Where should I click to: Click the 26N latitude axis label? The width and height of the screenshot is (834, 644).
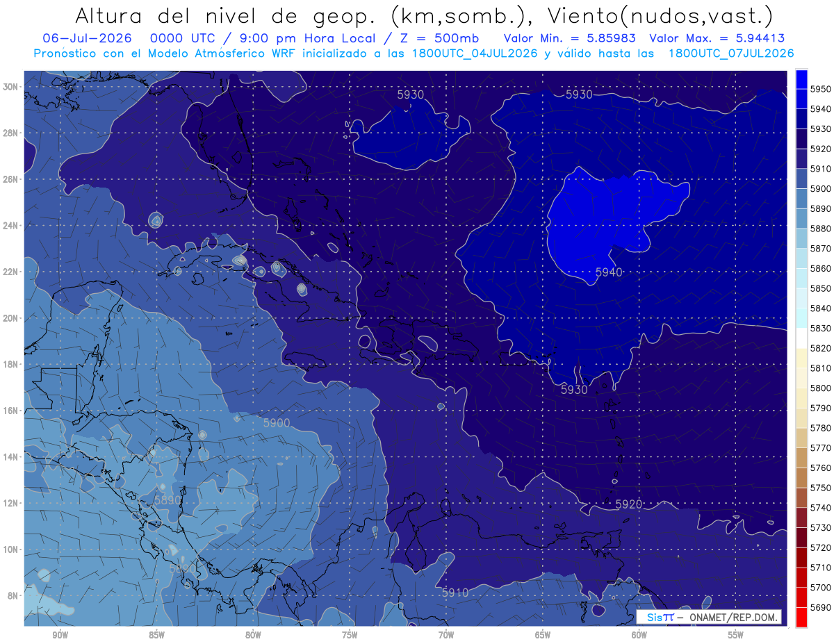pos(10,179)
